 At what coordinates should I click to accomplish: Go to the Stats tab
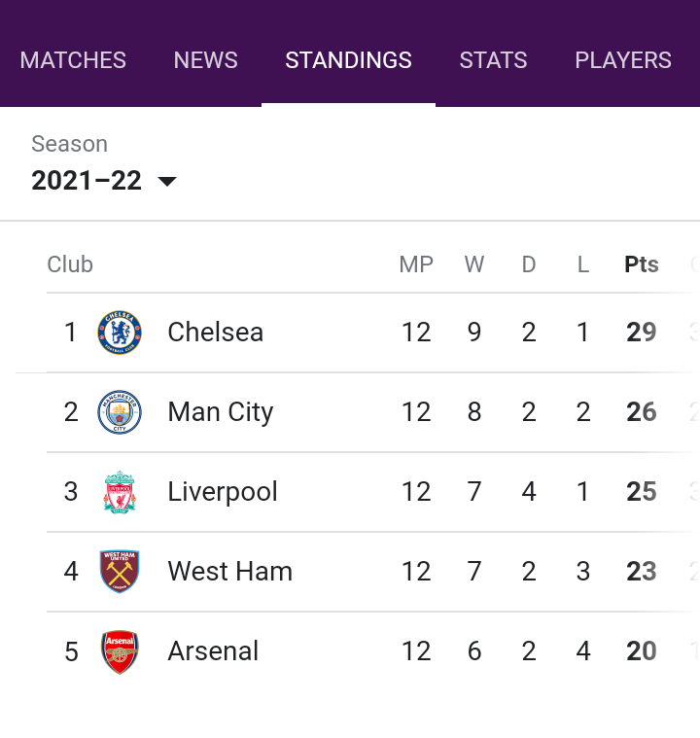coord(493,60)
